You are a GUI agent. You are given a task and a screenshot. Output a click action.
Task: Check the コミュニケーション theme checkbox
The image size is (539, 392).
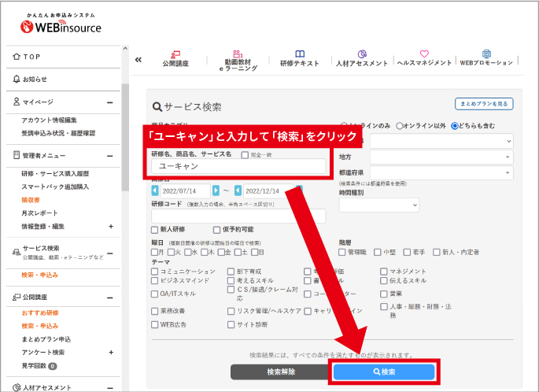click(155, 272)
